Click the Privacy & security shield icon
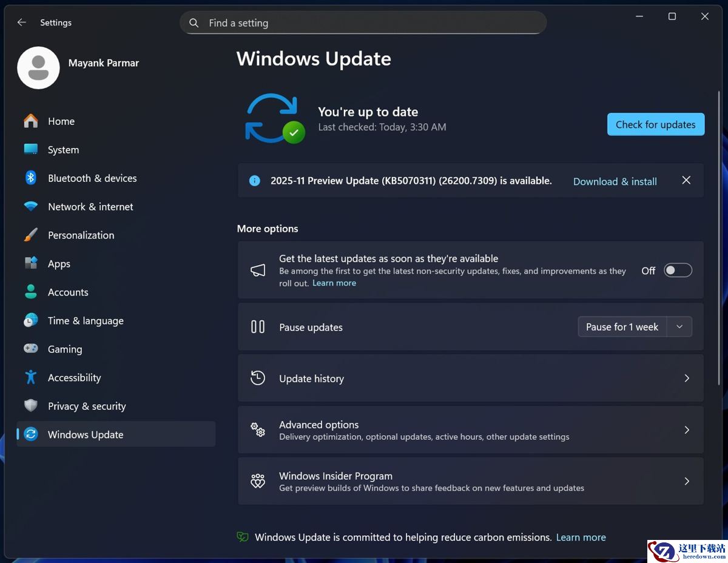Image resolution: width=728 pixels, height=563 pixels. click(31, 406)
